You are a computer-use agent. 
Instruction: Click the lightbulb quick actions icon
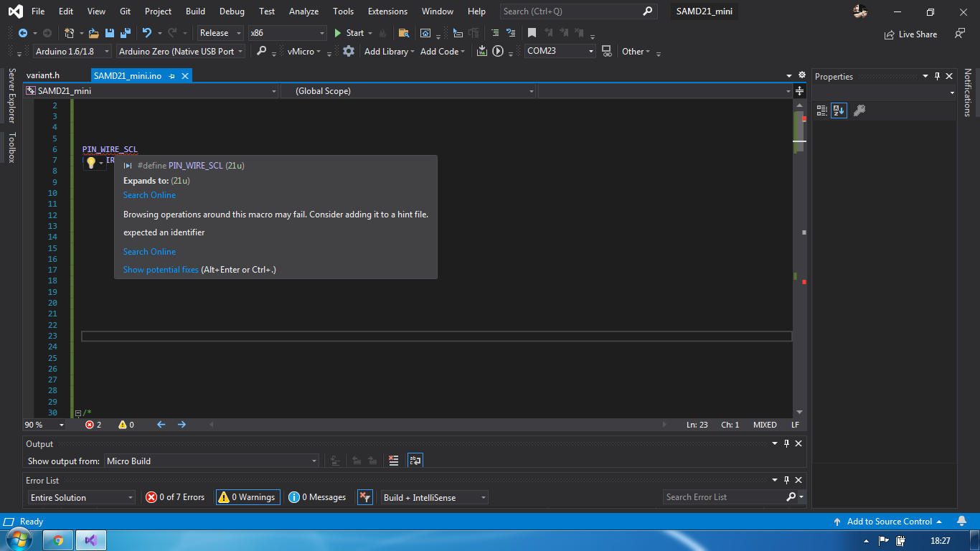(x=91, y=163)
